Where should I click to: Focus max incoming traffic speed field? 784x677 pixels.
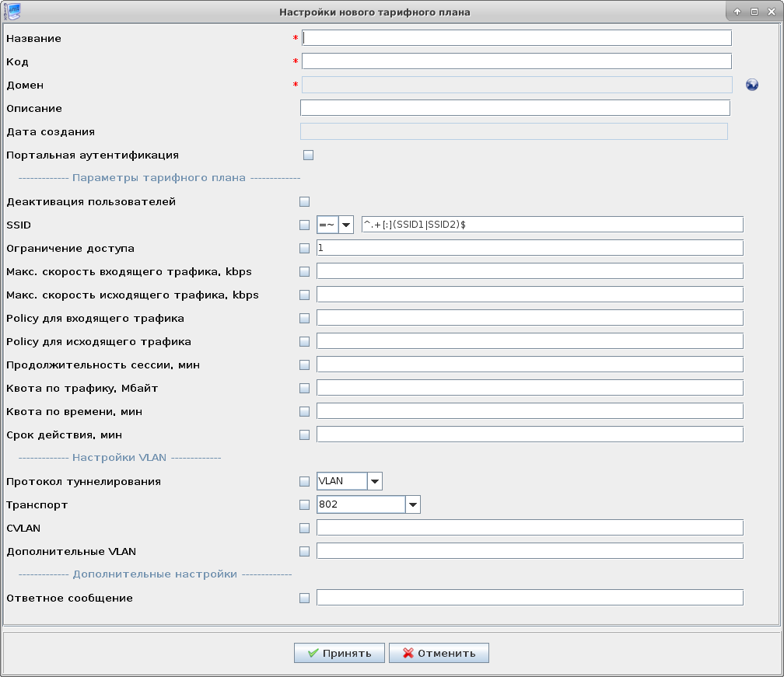[530, 271]
